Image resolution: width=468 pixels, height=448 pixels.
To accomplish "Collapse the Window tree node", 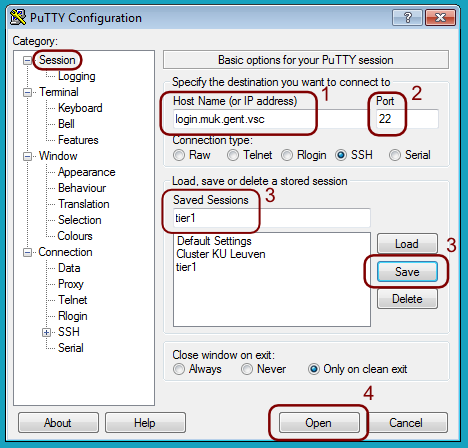I will [x=27, y=156].
